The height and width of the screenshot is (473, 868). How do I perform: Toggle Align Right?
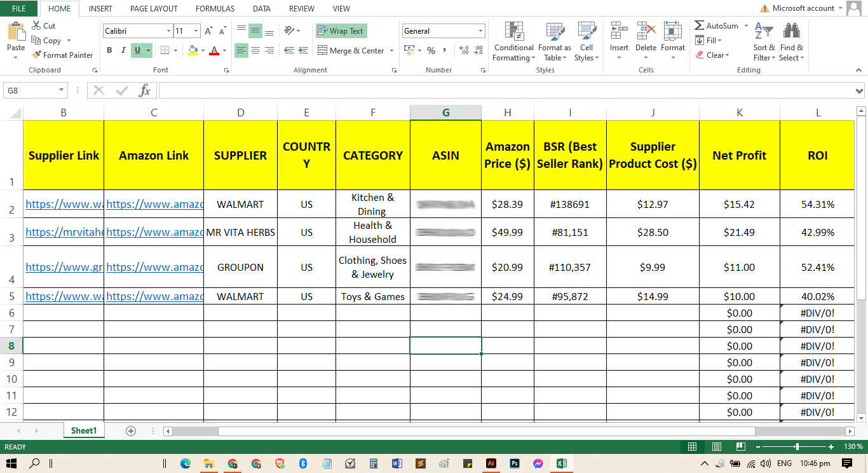coord(269,50)
